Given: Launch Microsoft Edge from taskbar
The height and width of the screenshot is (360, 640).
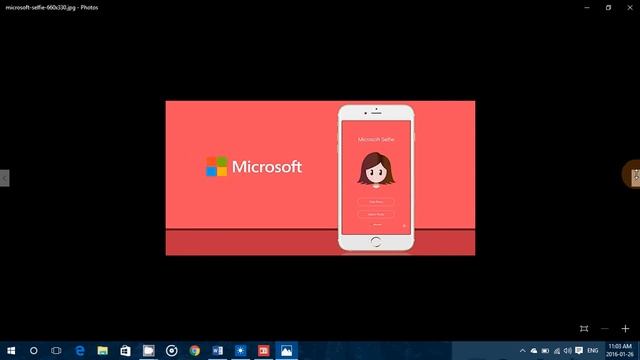Looking at the screenshot, I should click(x=80, y=351).
